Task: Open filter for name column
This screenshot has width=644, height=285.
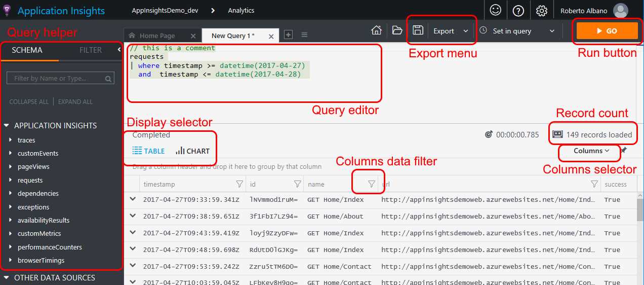Action: coord(371,184)
